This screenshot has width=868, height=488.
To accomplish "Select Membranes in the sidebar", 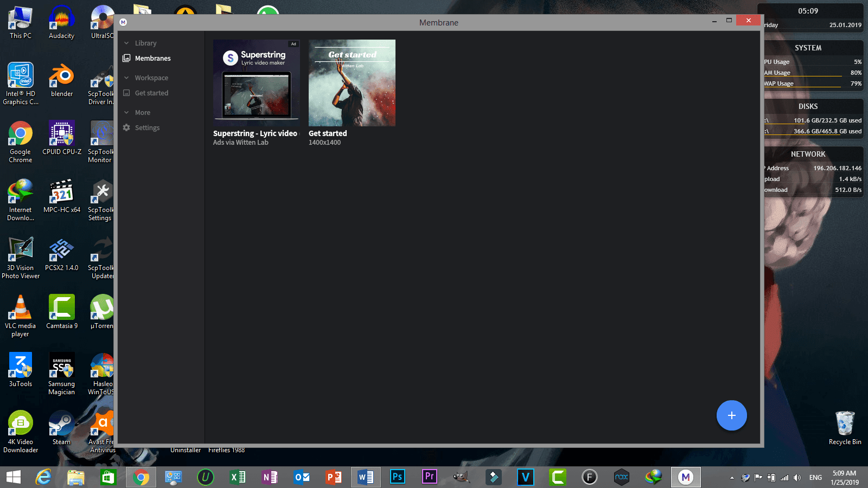I will coord(153,58).
